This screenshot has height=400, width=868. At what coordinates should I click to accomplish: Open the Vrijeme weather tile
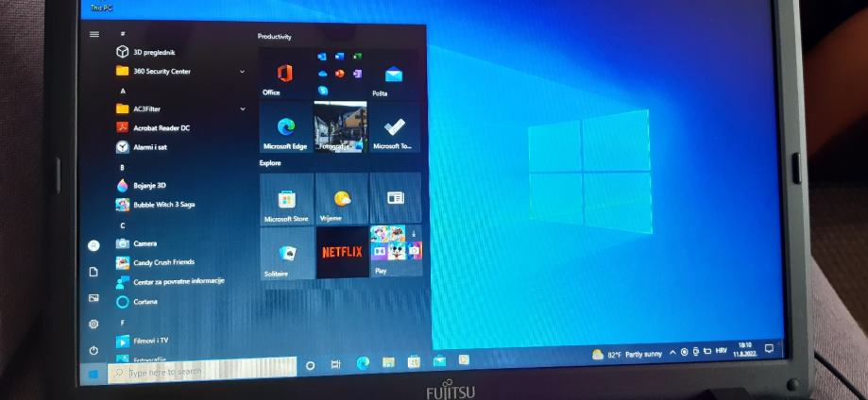pyautogui.click(x=342, y=199)
